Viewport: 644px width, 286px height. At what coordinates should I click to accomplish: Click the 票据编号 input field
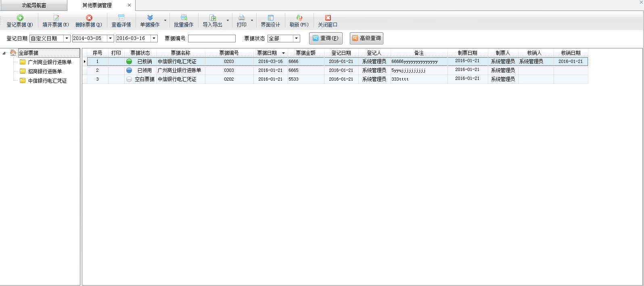click(x=211, y=38)
